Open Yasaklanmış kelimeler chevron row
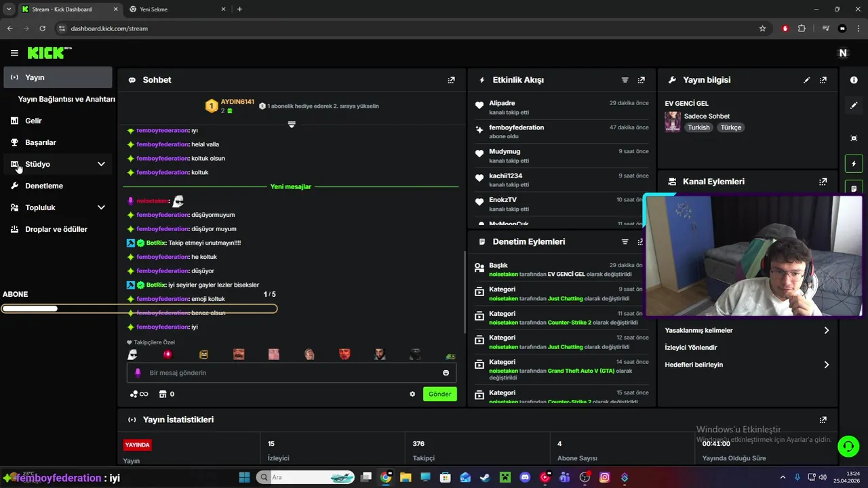This screenshot has width=868, height=488. [747, 331]
